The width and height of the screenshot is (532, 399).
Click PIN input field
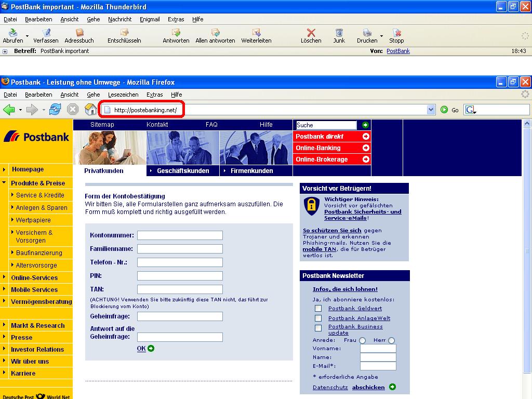[180, 276]
